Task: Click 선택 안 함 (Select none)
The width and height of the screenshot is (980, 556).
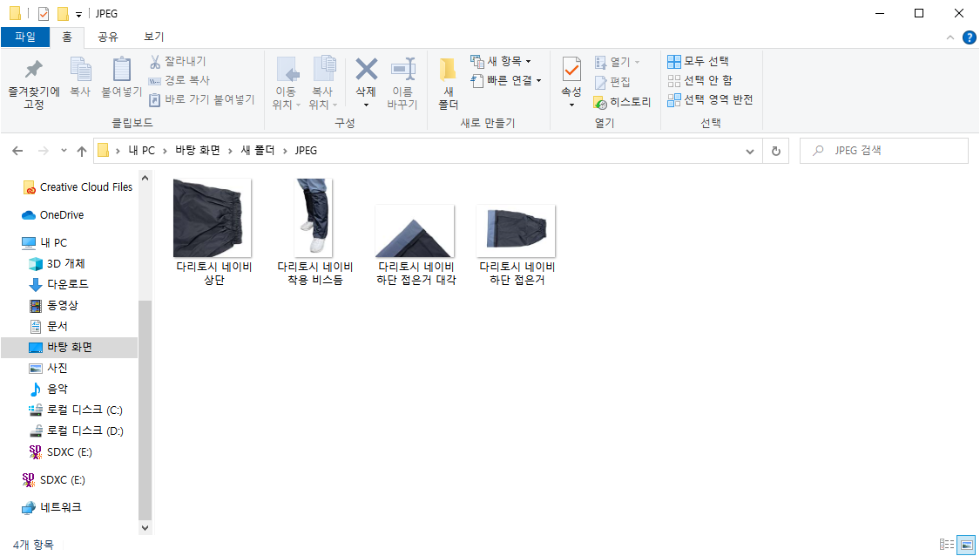Action: (700, 81)
